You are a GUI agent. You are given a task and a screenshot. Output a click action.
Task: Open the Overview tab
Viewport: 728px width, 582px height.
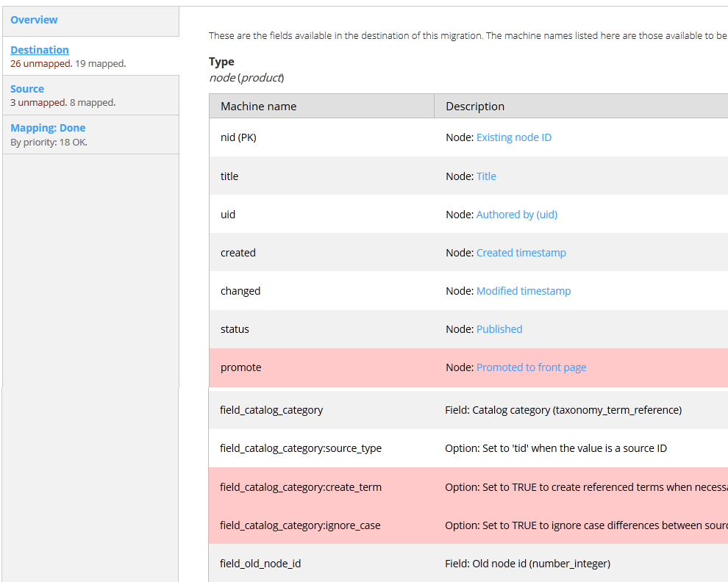click(x=34, y=20)
